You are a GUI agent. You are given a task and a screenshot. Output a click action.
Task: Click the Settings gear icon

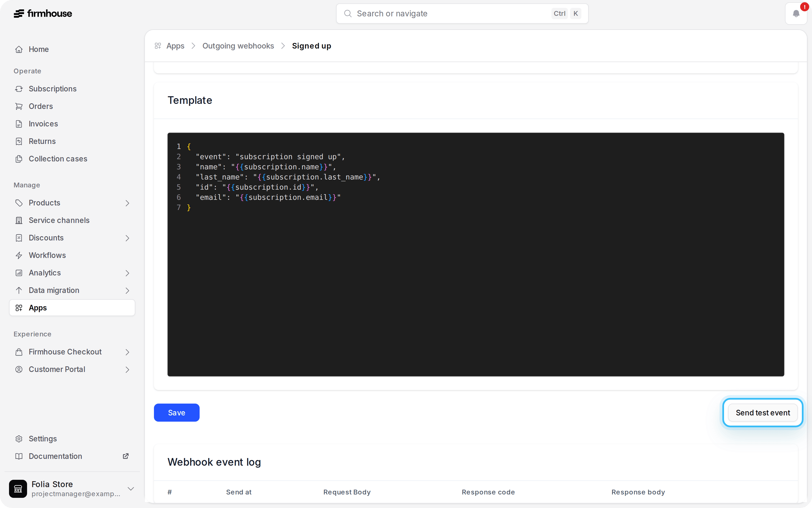(19, 439)
